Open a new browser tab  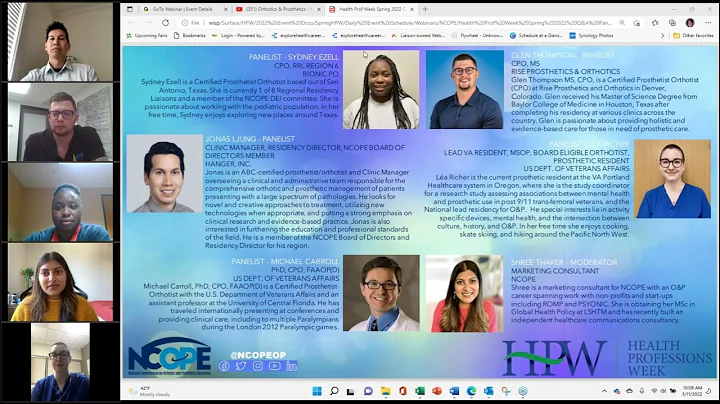[x=425, y=9]
